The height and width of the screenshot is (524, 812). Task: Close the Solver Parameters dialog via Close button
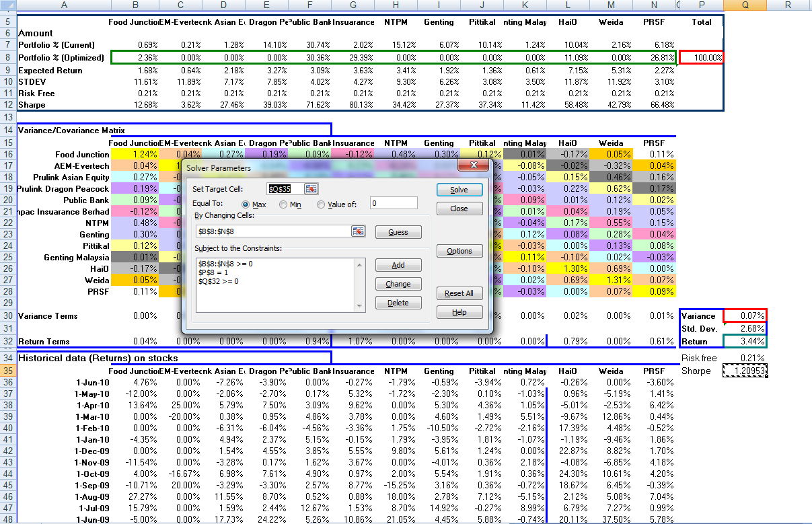click(x=459, y=208)
